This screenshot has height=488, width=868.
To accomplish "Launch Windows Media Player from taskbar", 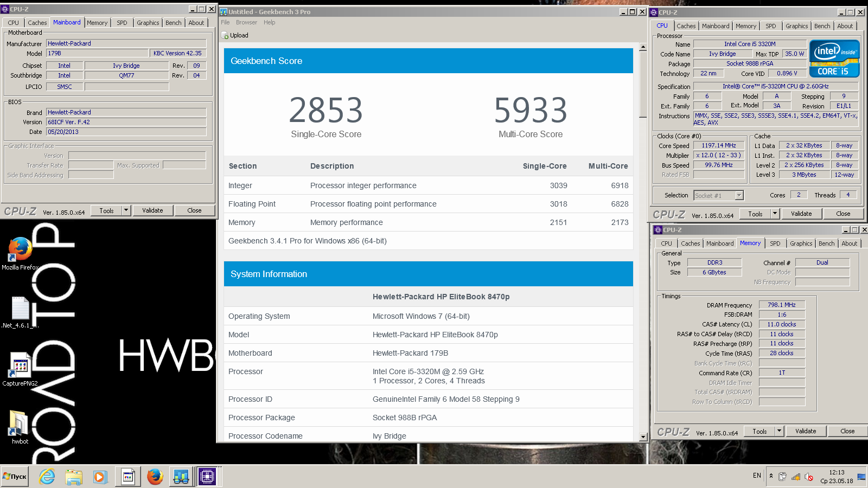I will click(x=100, y=477).
